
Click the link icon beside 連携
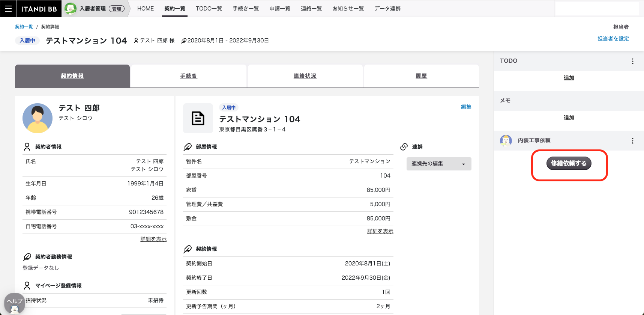point(404,147)
